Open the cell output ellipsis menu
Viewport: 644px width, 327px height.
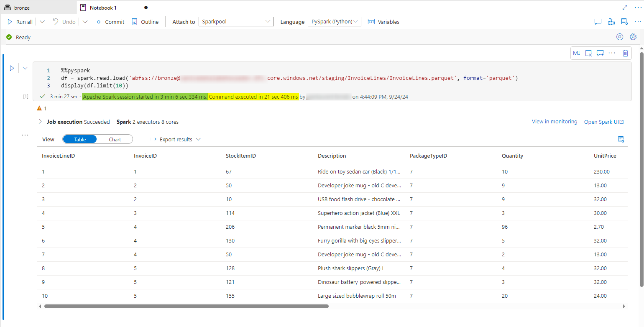(25, 135)
